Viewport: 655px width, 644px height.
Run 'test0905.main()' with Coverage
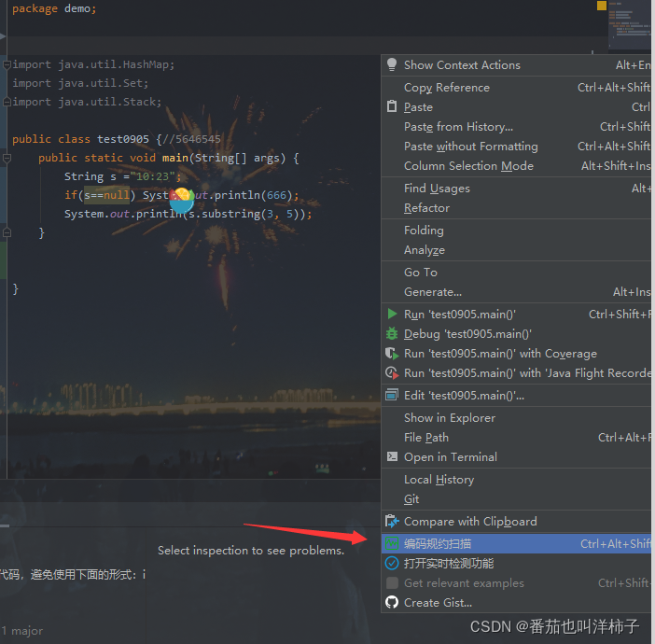pos(516,354)
